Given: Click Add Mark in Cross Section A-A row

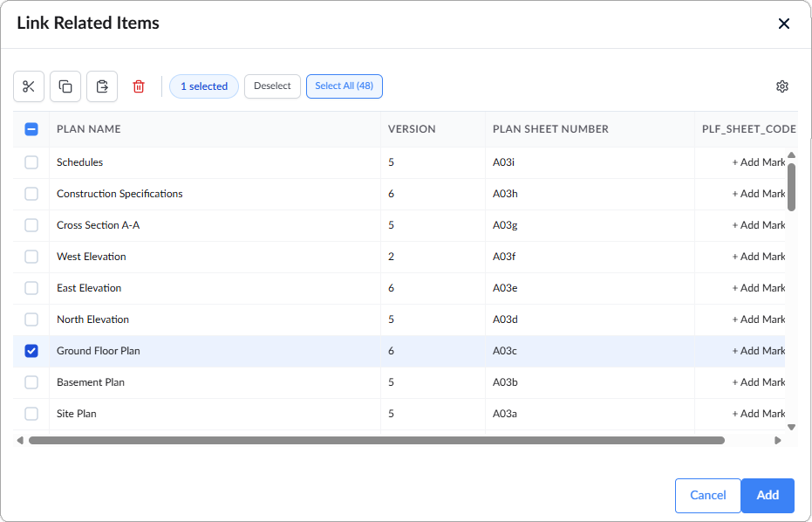Looking at the screenshot, I should pos(759,225).
